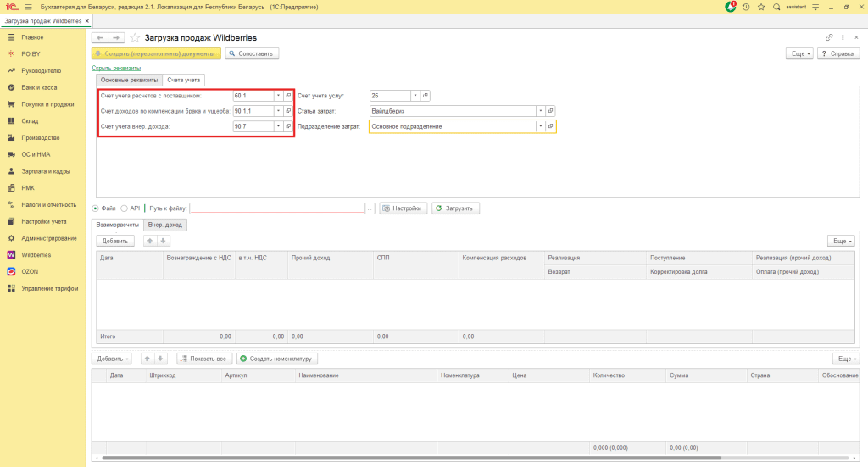Expand the Счет учета услуг dropdown
Viewport: 868px width, 467px height.
tap(415, 96)
